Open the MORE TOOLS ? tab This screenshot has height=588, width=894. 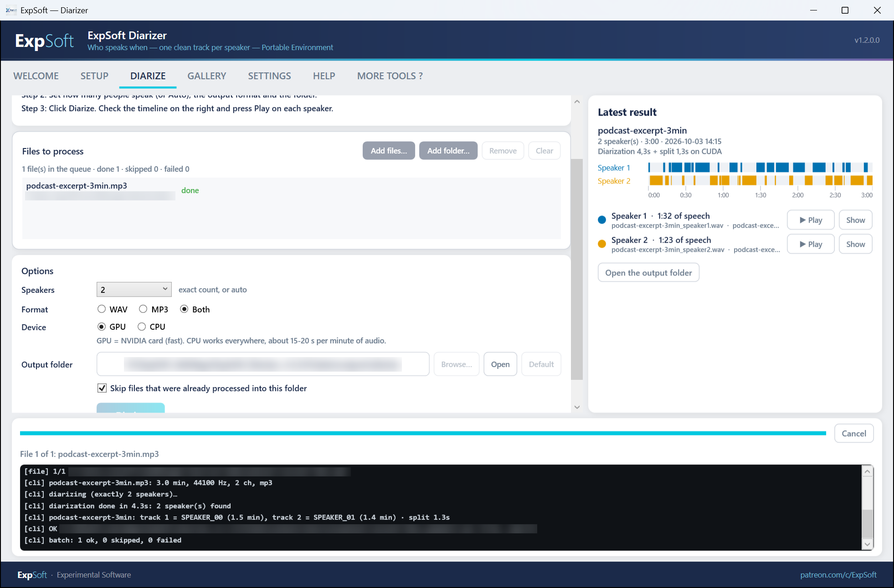coord(390,76)
